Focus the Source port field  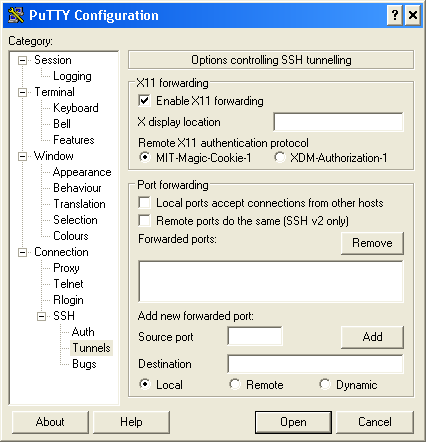[255, 336]
